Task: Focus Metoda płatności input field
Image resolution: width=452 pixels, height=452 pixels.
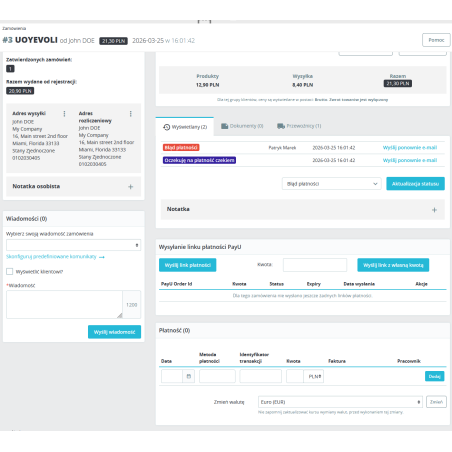Action: [x=217, y=376]
